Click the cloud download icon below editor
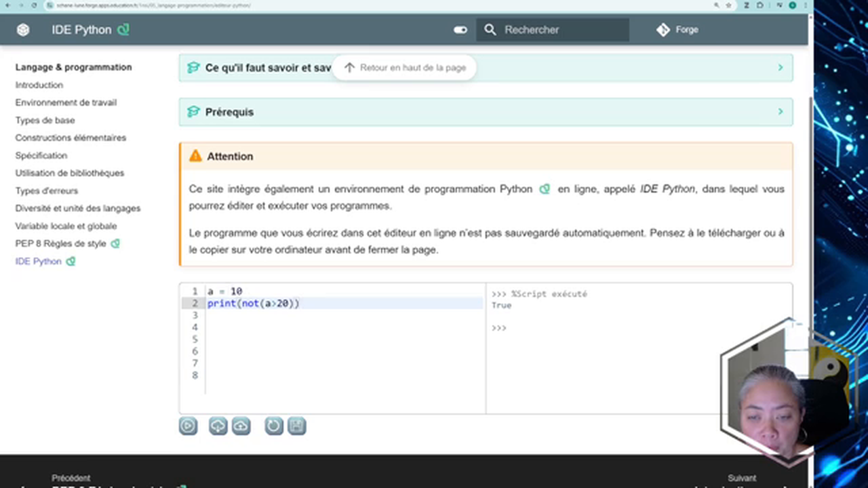 click(218, 426)
